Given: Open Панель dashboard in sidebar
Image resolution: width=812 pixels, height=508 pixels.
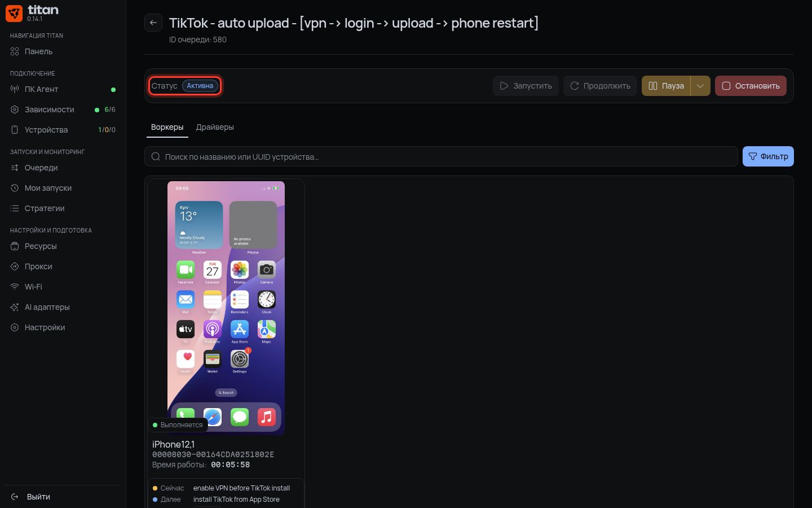Looking at the screenshot, I should tap(63, 51).
